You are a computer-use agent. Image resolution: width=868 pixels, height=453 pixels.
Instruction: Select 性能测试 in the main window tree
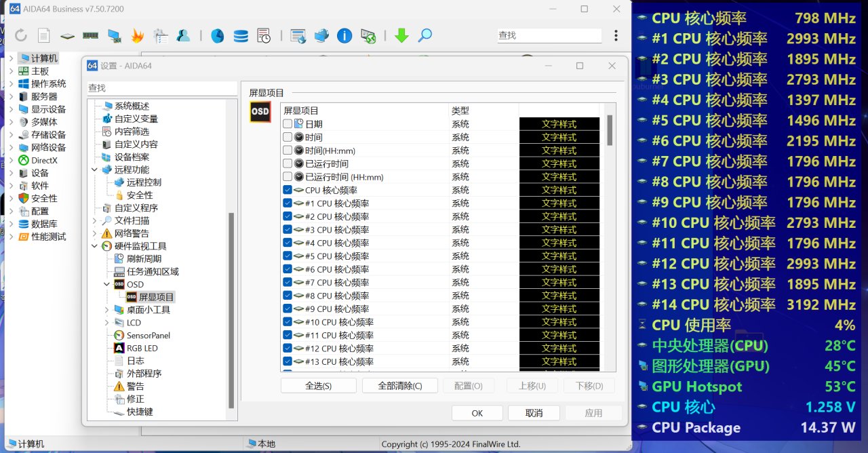49,237
